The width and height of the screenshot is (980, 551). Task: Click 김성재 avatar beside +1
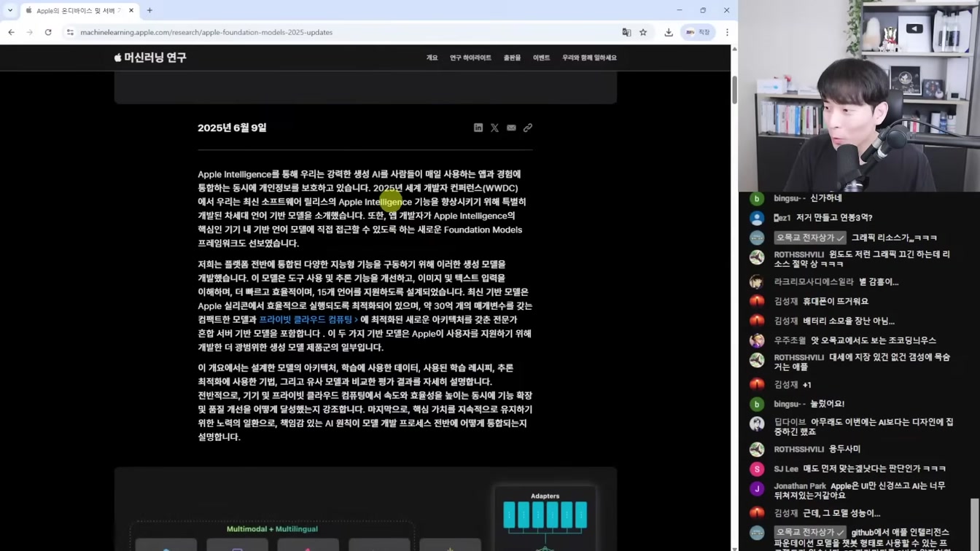click(757, 384)
